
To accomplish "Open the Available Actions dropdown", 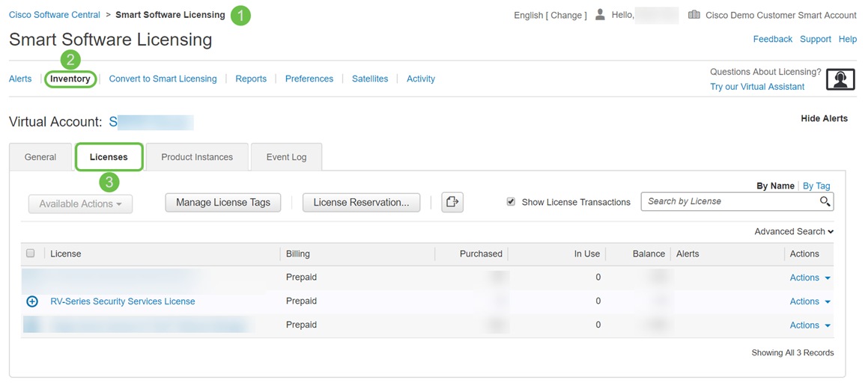I will tap(80, 203).
